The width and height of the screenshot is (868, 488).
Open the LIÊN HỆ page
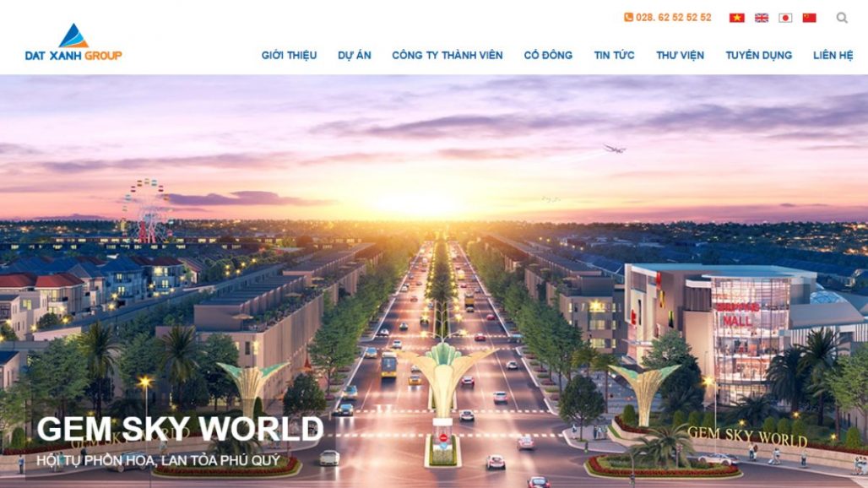(833, 56)
